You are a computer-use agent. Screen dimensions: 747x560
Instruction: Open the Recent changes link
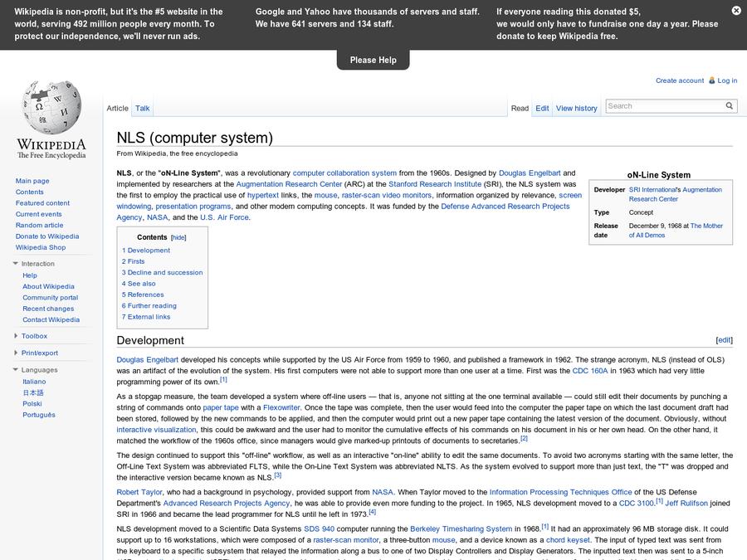48,309
